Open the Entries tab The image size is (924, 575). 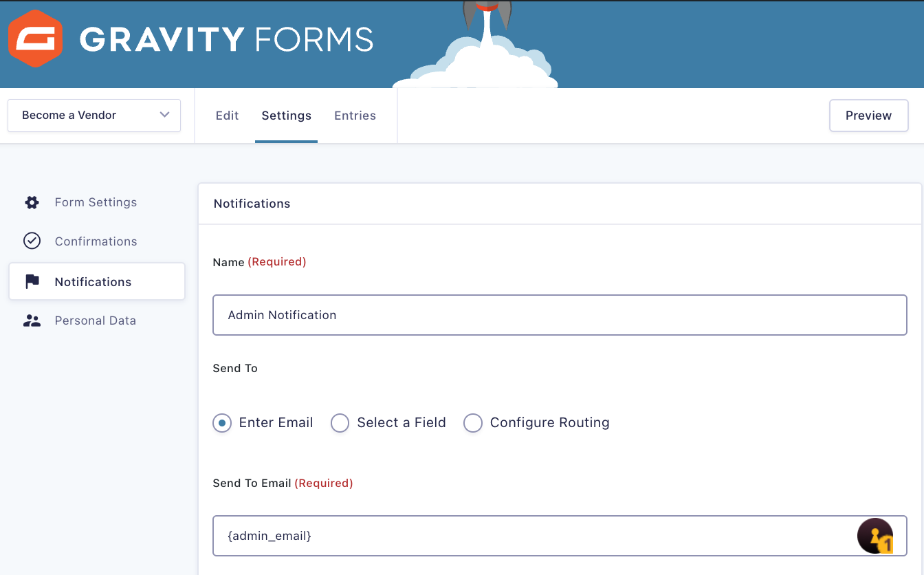click(355, 116)
